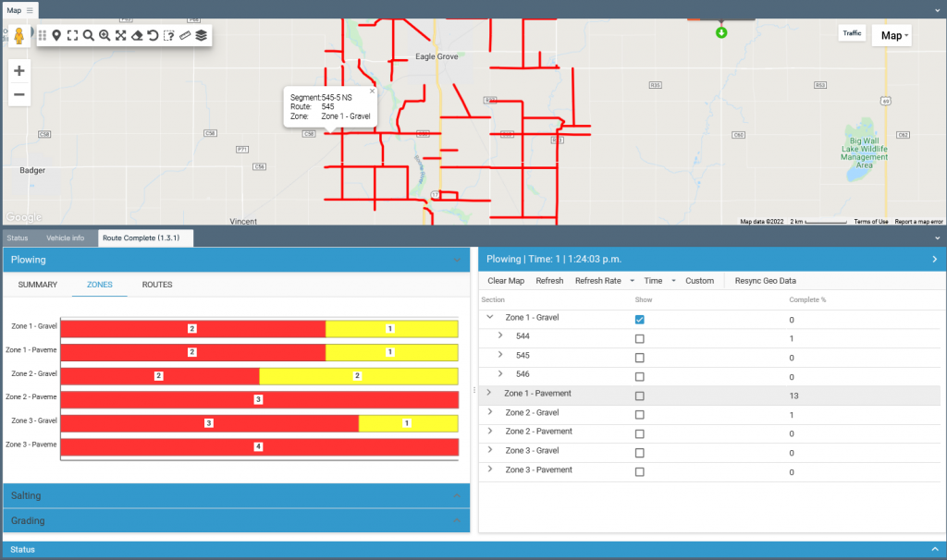Click the fullscreen extent tool

click(x=73, y=36)
